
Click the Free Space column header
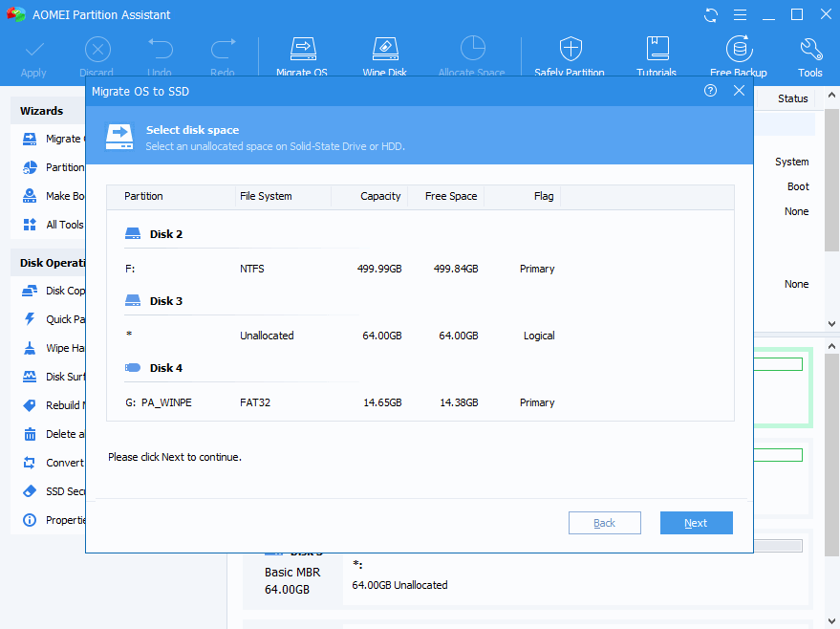445,196
